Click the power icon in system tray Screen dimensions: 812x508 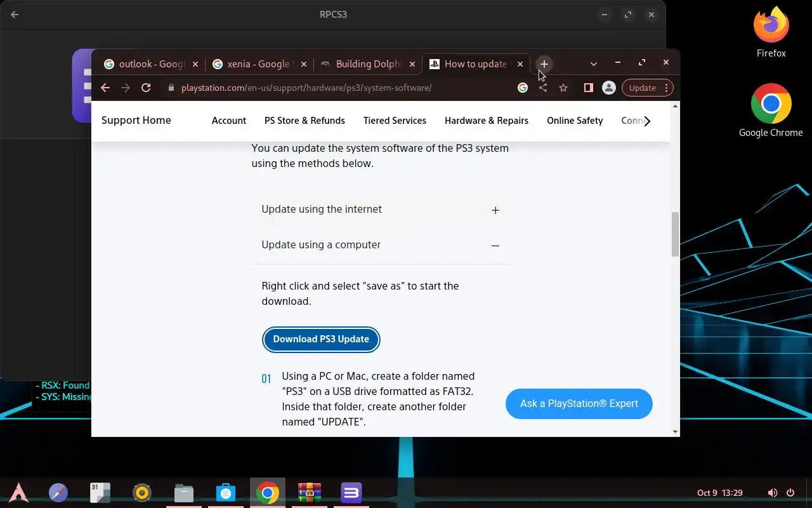coord(790,493)
